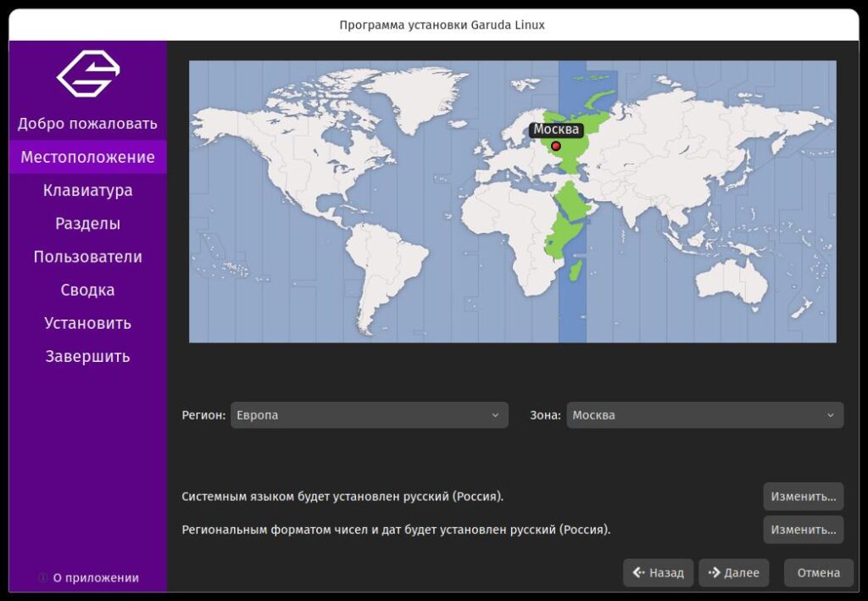Cancel installation with «Отмена»
This screenshot has height=601, width=868.
pyautogui.click(x=818, y=573)
